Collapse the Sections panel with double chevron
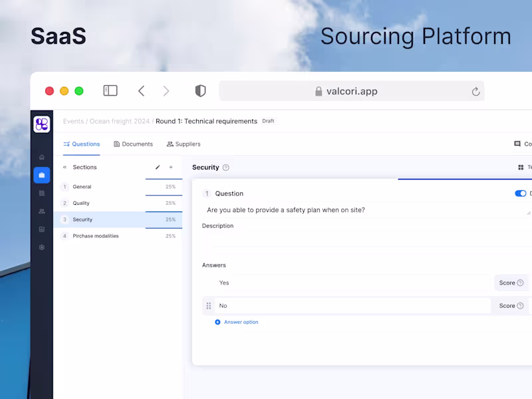Screen dimensions: 532x399 pyautogui.click(x=65, y=168)
